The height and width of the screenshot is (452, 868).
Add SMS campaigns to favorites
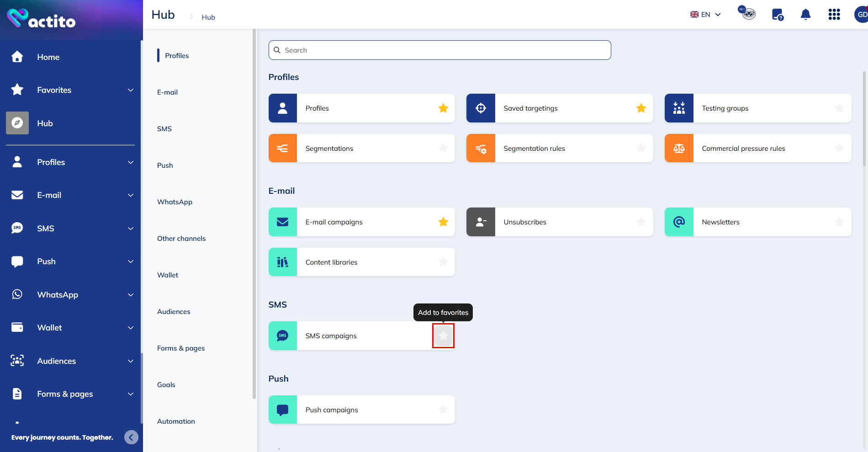click(443, 336)
